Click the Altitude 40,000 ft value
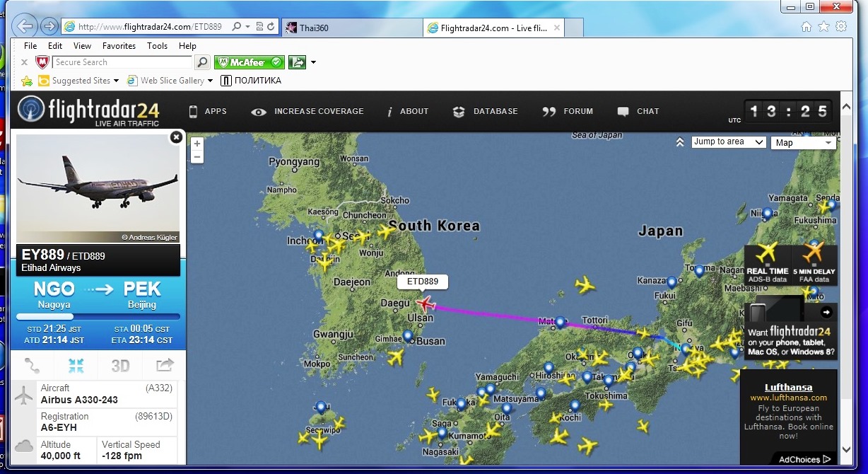868x474 pixels. tap(61, 456)
